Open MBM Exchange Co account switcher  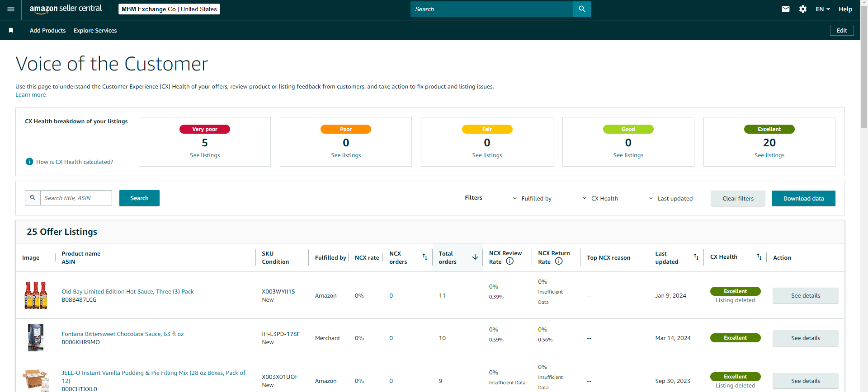169,9
